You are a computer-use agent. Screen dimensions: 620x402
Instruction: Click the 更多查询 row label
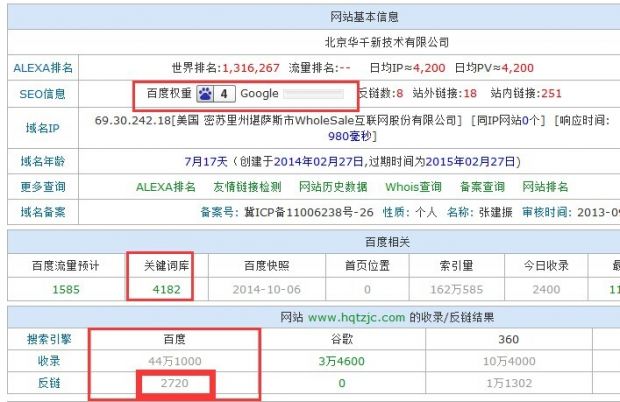(x=43, y=187)
